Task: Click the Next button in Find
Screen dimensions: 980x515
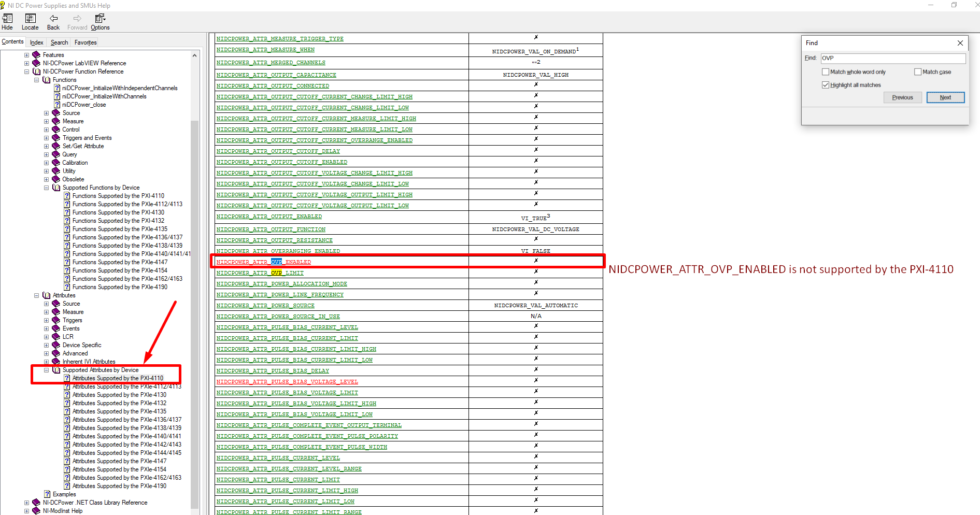Action: pyautogui.click(x=945, y=97)
